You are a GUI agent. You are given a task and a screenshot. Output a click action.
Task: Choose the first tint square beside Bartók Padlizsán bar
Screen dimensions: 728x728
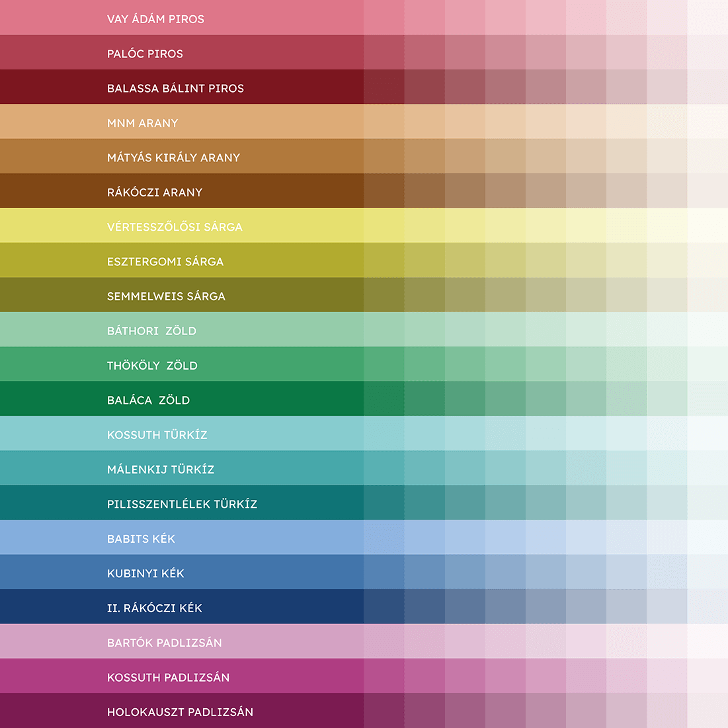pyautogui.click(x=384, y=641)
